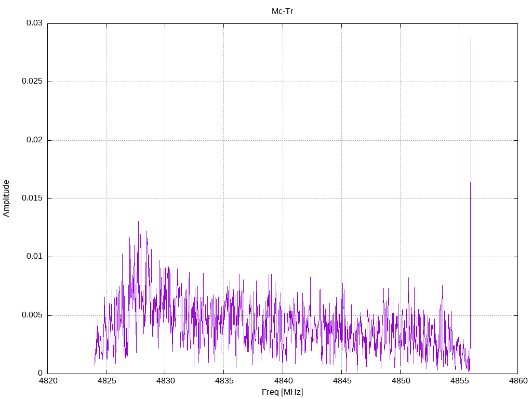Viewport: 532px width, 399px height.
Task: Click the 0.005 y-axis tick label
Action: (x=32, y=315)
